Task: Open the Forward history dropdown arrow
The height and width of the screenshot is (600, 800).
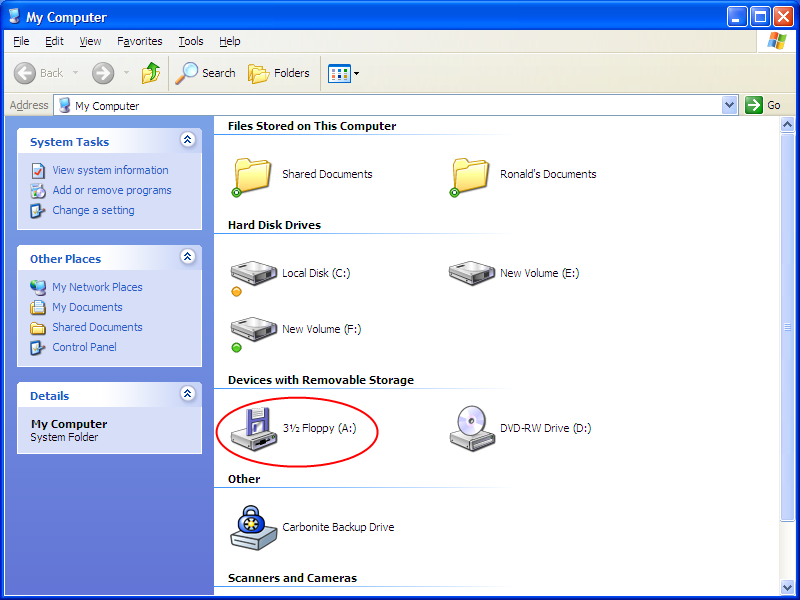Action: pos(126,73)
